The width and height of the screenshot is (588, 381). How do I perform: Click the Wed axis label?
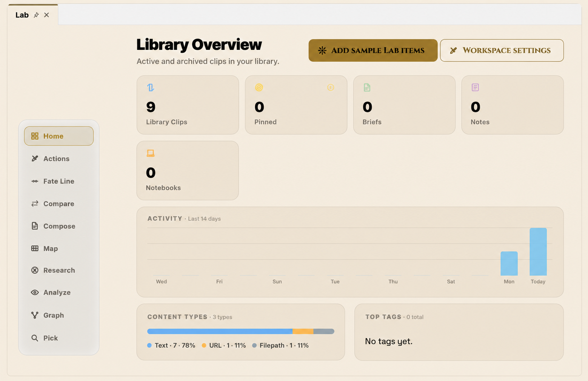coord(162,282)
